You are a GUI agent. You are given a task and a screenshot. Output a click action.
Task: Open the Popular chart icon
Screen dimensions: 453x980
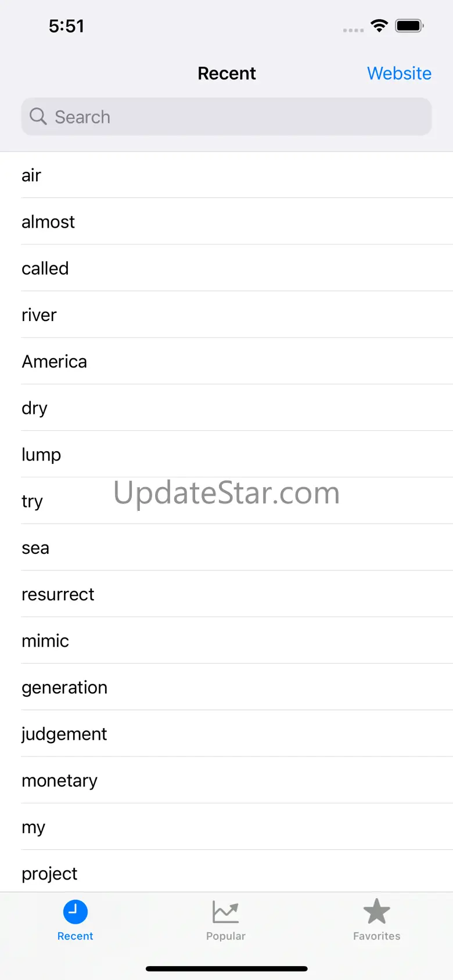point(225,911)
